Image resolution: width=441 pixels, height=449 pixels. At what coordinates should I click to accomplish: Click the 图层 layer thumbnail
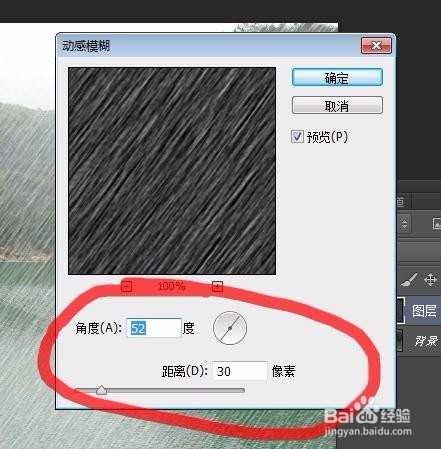tap(401, 311)
